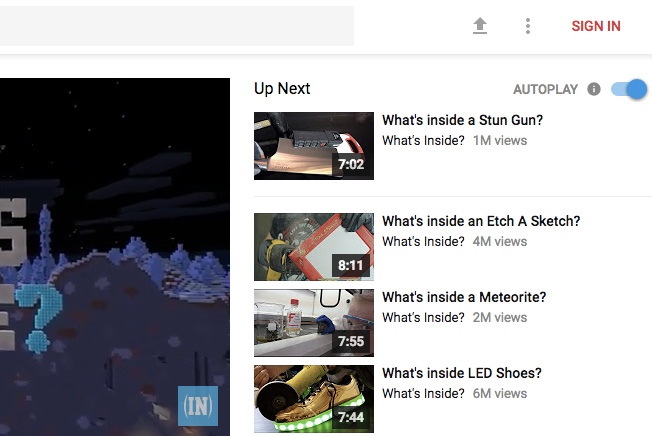Click the SIGN IN button

tap(596, 26)
